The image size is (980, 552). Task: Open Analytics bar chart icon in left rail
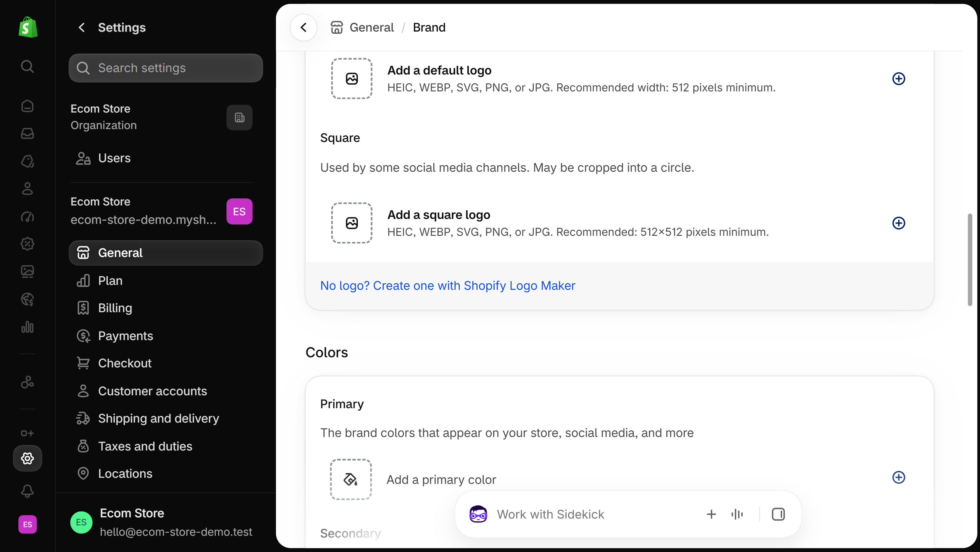27,327
